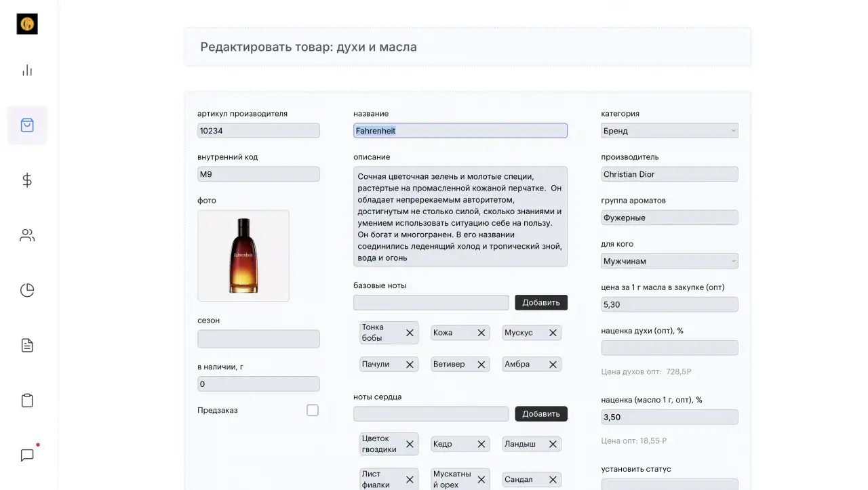Open the users sidebar icon
This screenshot has width=868, height=490.
pos(27,235)
